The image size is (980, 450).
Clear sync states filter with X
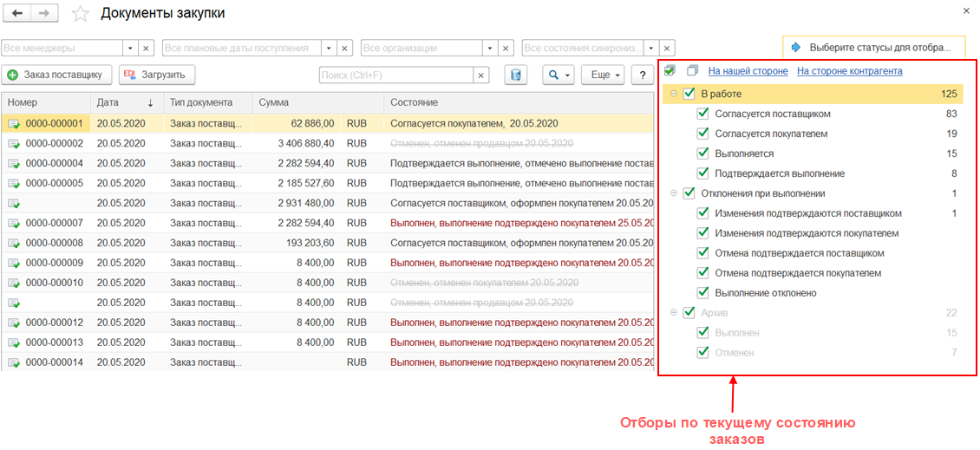coord(668,49)
